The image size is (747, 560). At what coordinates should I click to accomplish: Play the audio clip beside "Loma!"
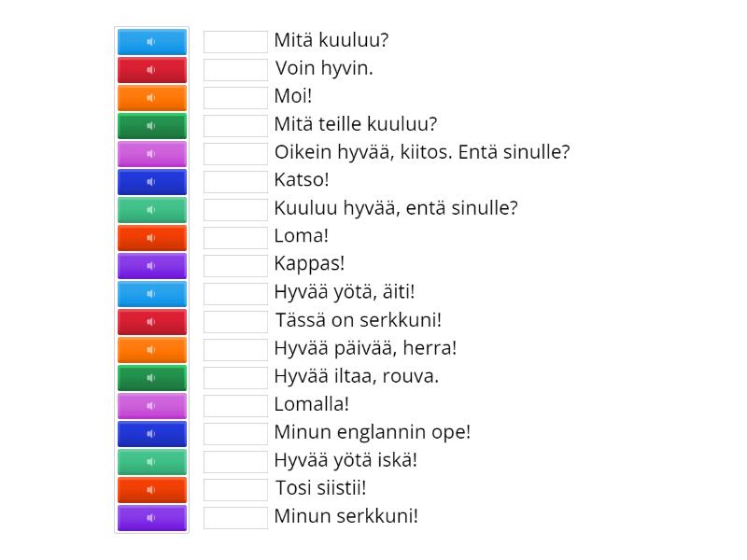point(151,238)
